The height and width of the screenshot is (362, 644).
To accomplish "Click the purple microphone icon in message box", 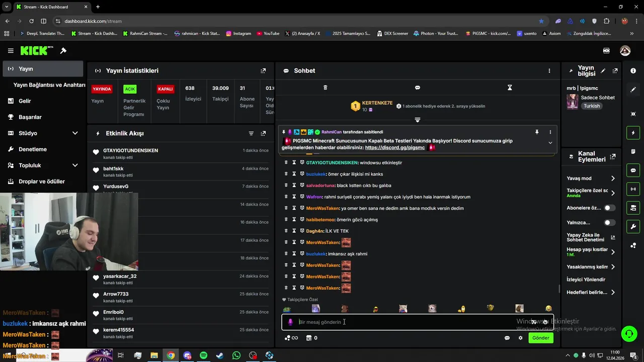I will 290,322.
